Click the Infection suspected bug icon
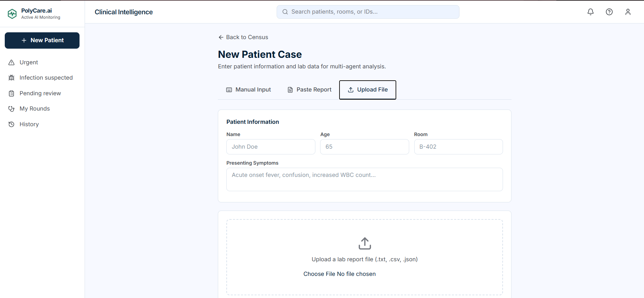 click(12, 78)
